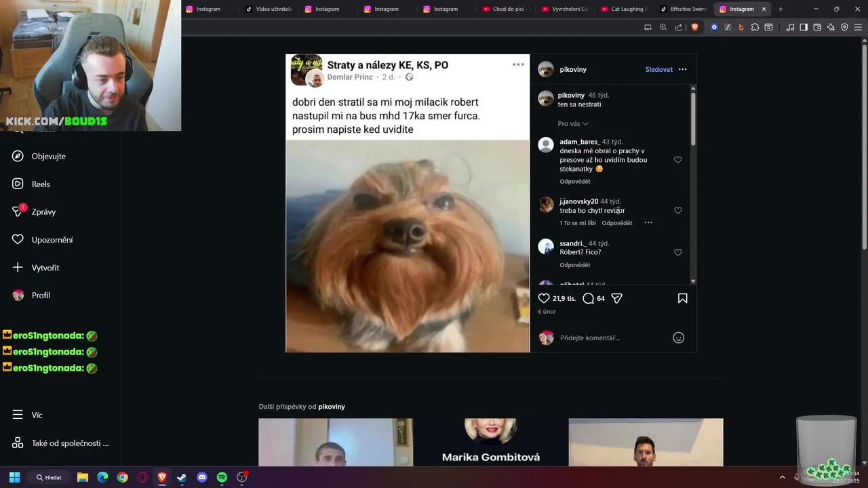The width and height of the screenshot is (868, 488).
Task: Toggle Brave Shields lion icon
Action: (x=694, y=27)
